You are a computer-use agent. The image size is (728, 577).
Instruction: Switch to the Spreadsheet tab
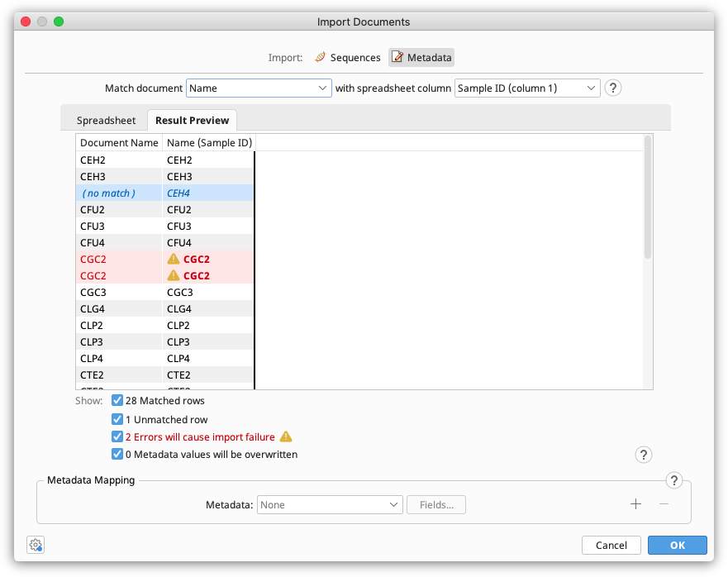point(106,121)
